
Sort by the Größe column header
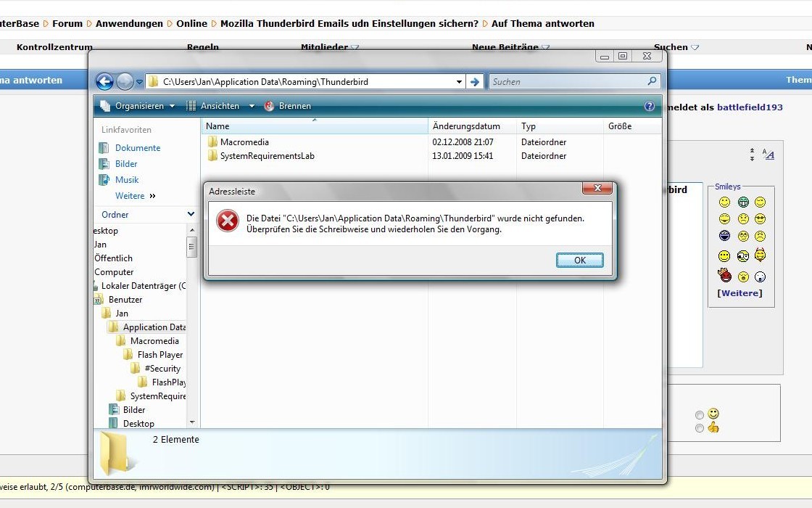[x=632, y=126]
